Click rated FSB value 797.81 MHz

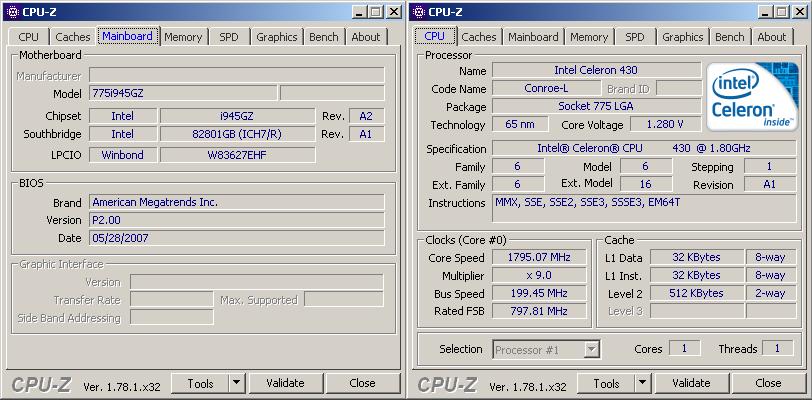(539, 311)
